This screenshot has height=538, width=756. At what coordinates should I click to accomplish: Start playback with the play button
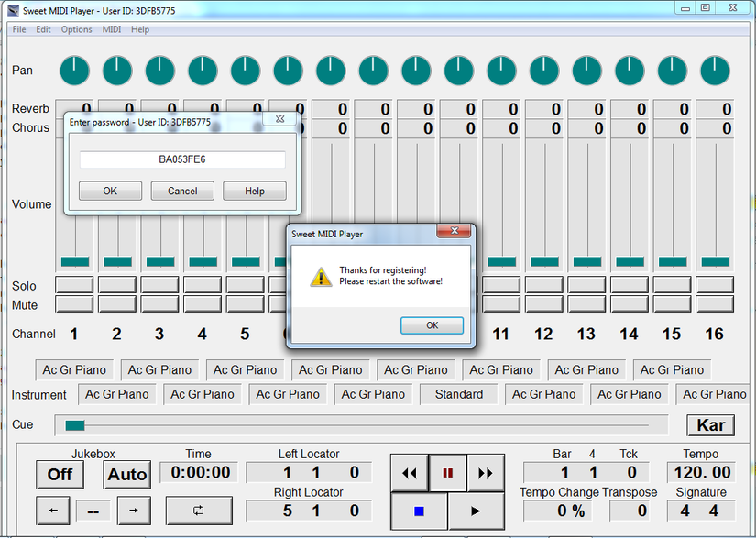tap(476, 511)
